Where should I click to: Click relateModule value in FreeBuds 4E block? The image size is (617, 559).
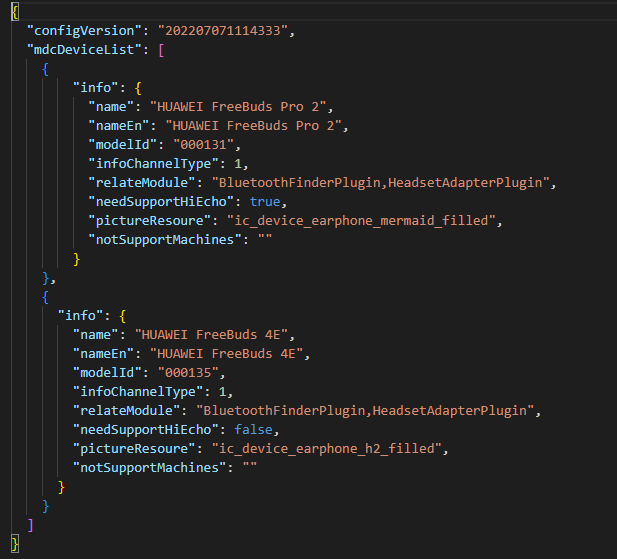click(x=365, y=411)
